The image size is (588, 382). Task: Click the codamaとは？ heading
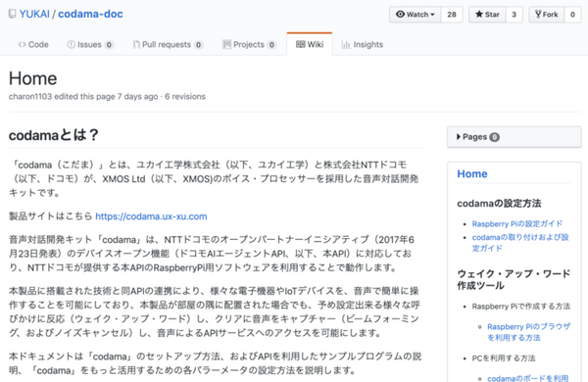point(53,135)
